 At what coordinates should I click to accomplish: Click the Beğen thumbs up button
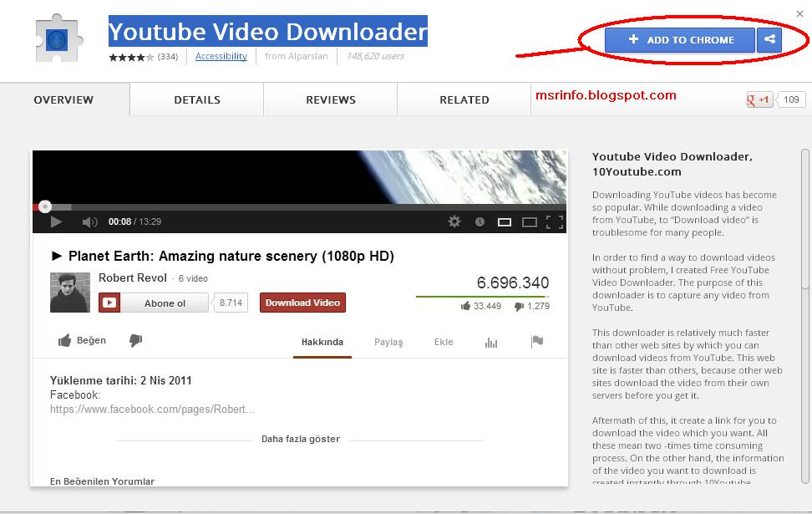tap(83, 340)
